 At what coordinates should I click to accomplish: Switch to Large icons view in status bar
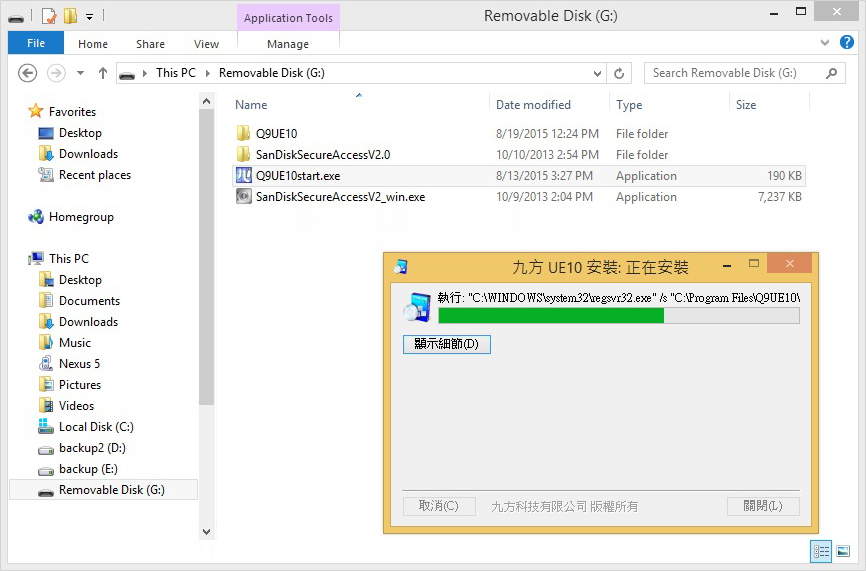pyautogui.click(x=843, y=551)
